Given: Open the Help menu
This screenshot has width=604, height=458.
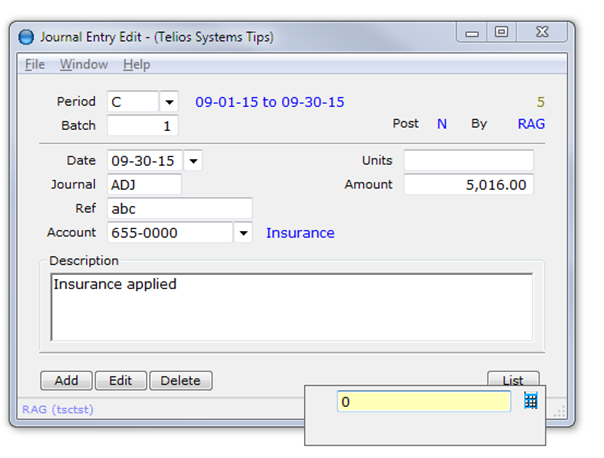Looking at the screenshot, I should click(137, 64).
